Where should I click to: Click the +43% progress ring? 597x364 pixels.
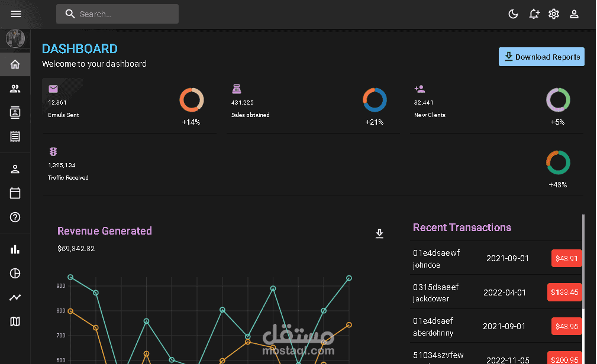(x=558, y=162)
